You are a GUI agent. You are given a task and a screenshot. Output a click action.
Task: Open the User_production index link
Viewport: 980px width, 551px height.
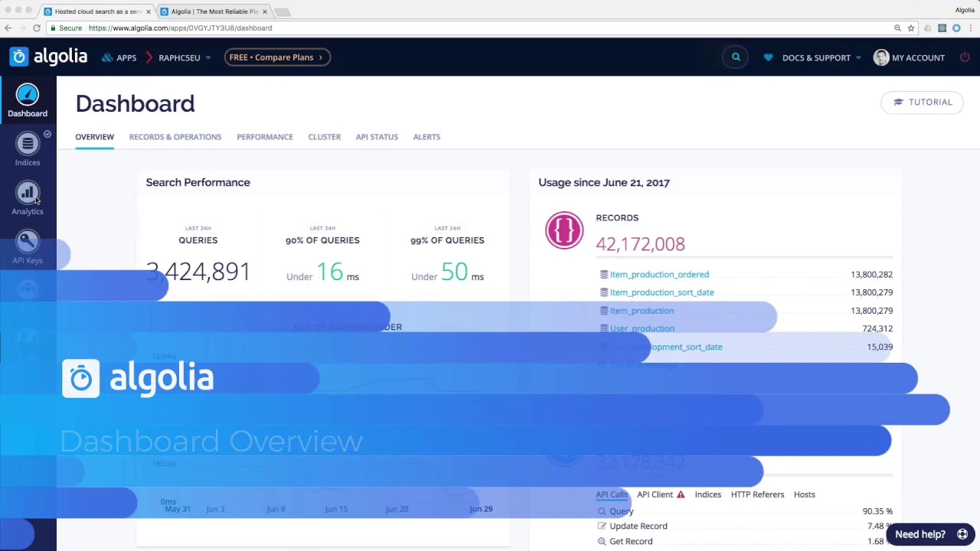click(x=642, y=328)
